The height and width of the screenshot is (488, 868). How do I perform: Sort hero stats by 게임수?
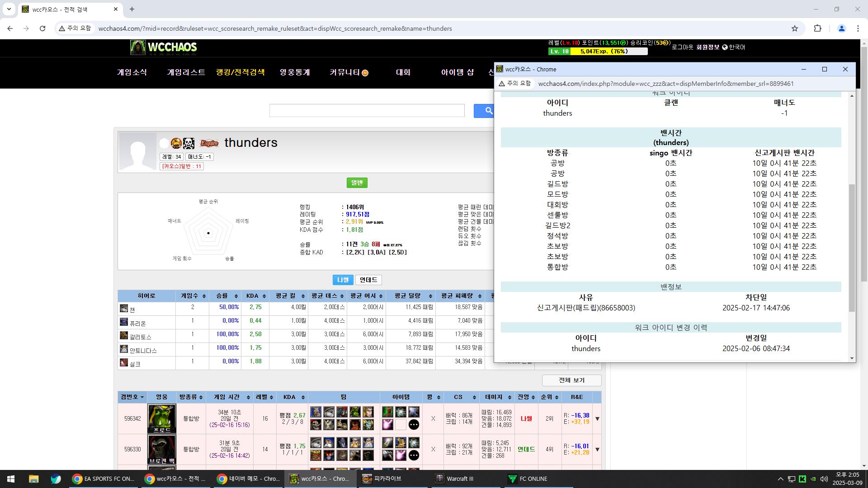coord(193,296)
